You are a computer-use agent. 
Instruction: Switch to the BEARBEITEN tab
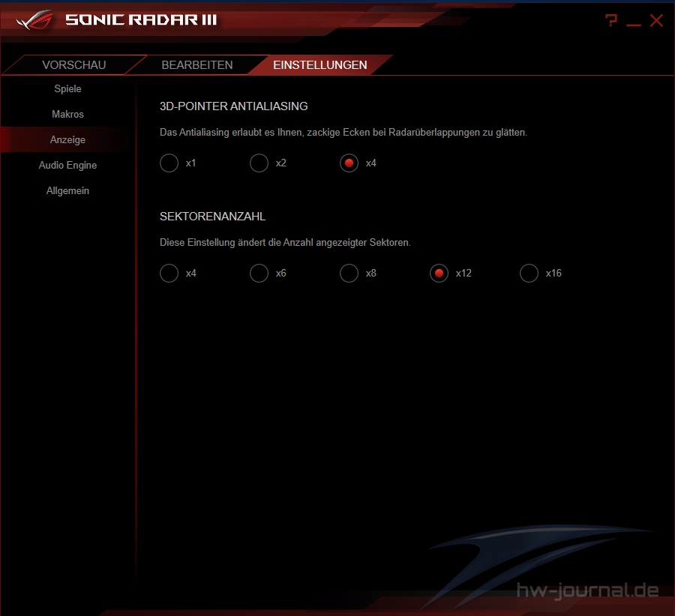pyautogui.click(x=196, y=65)
